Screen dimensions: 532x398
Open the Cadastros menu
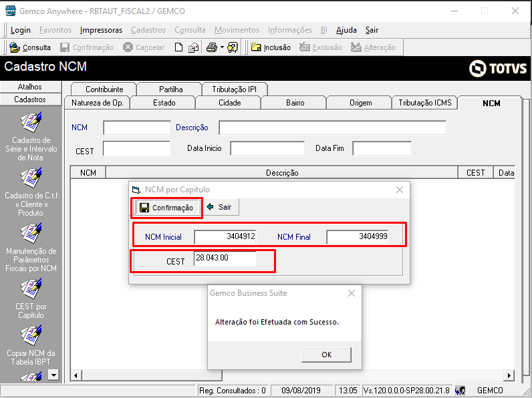pyautogui.click(x=148, y=30)
